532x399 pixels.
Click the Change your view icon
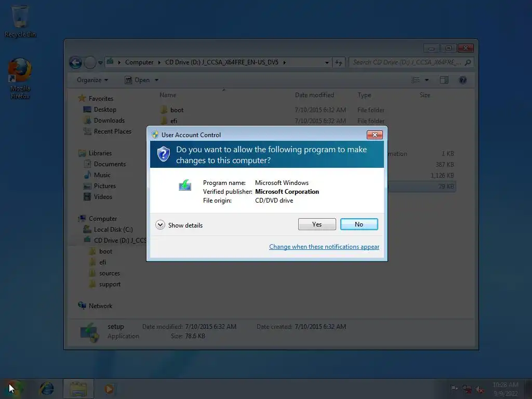(416, 80)
